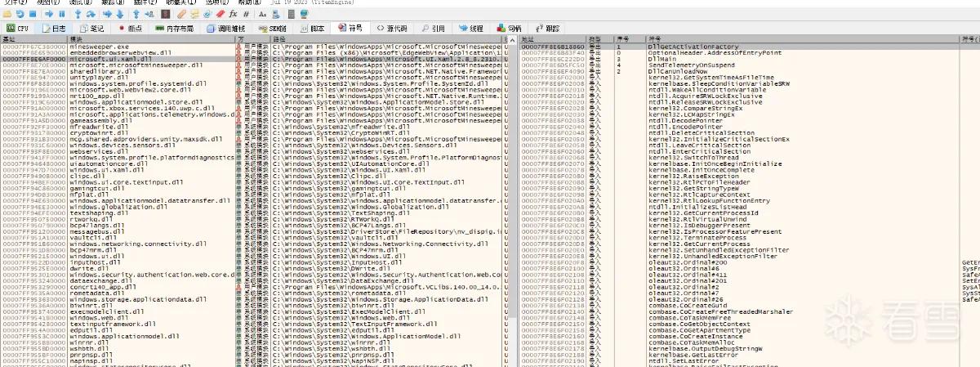Viewport: 980px width, 367px height.
Task: Click the globe icon in toolbar
Action: pos(304,14)
